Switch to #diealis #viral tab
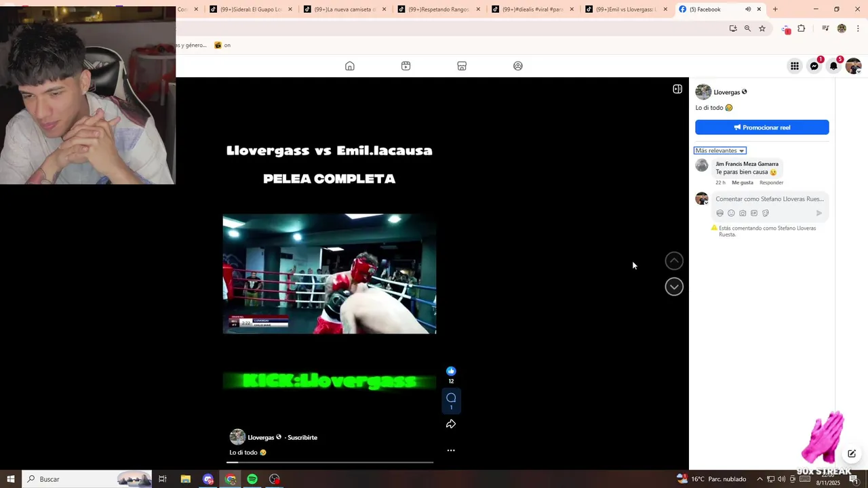Screen dimensions: 868x488 [532, 9]
